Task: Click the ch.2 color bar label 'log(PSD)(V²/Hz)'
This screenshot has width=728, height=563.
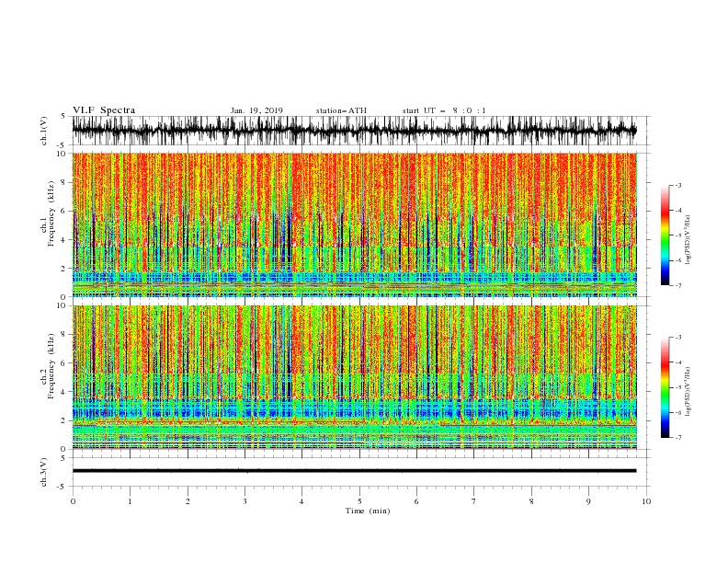Action: coord(688,392)
